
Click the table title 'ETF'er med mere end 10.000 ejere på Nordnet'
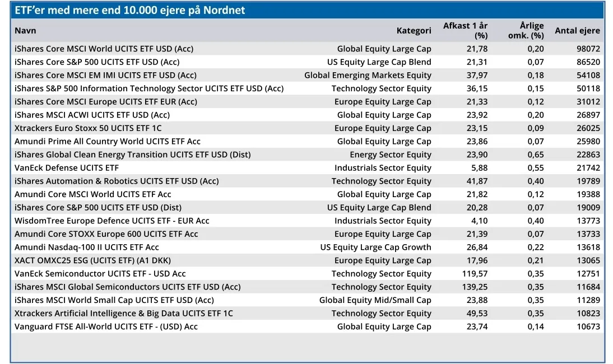tap(130, 10)
